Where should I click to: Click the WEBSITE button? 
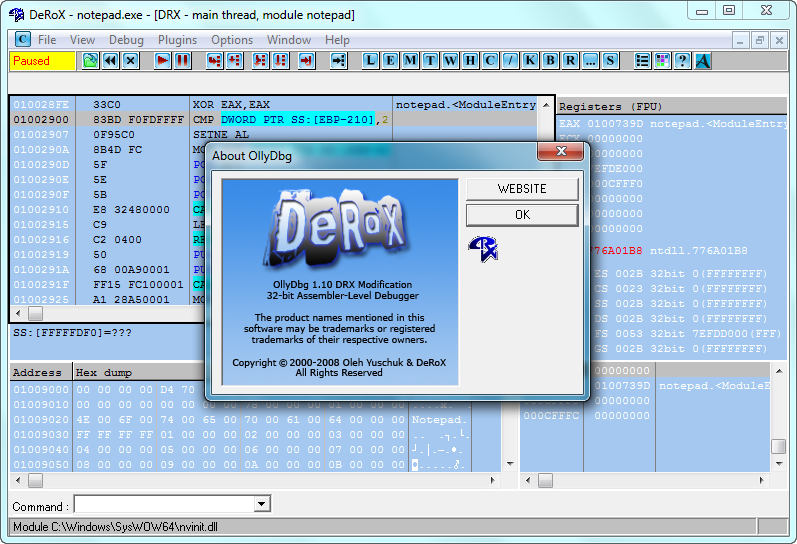point(522,189)
